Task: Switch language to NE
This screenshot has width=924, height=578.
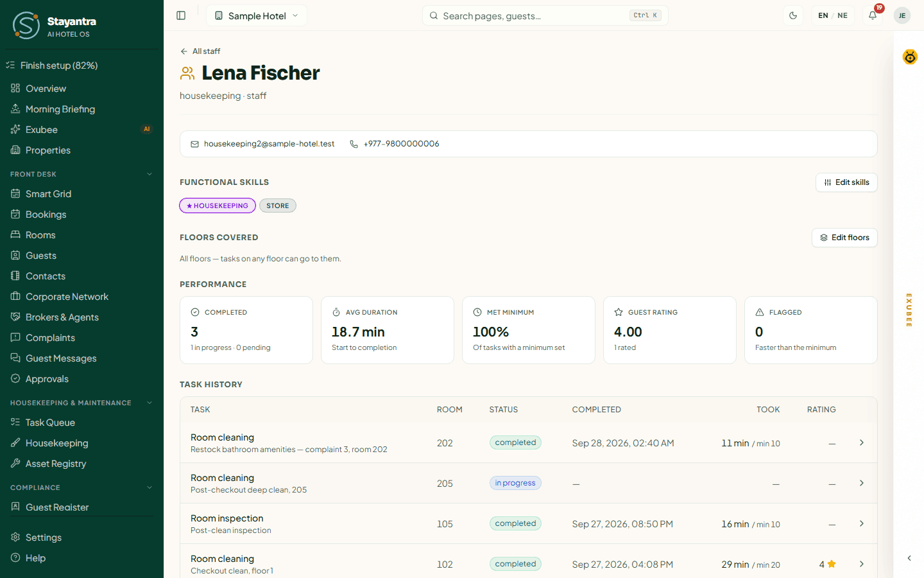Action: pyautogui.click(x=843, y=15)
